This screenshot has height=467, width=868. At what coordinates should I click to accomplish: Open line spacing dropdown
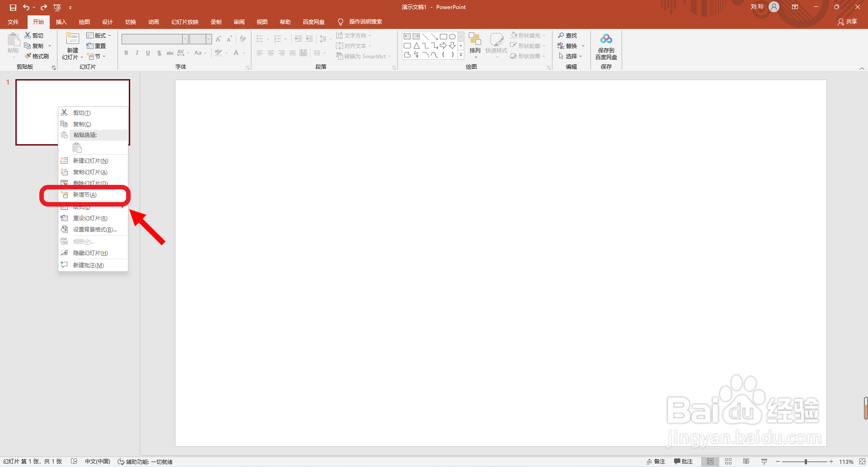325,39
